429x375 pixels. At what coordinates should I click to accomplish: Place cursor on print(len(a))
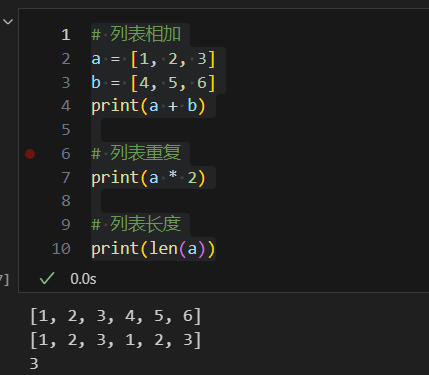[x=153, y=249]
